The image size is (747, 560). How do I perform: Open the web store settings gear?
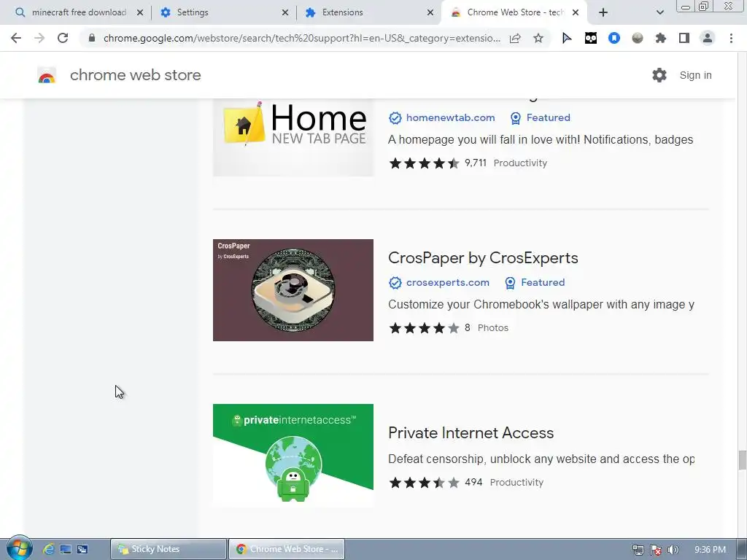[x=659, y=75]
